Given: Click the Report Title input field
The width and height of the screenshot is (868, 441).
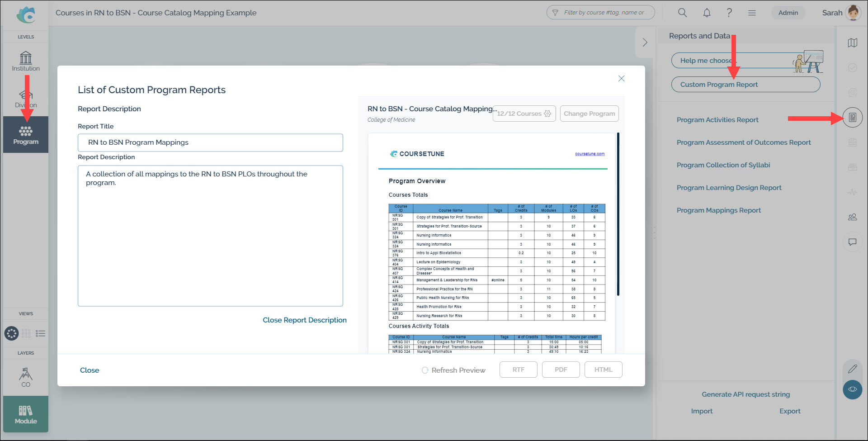Looking at the screenshot, I should click(210, 142).
